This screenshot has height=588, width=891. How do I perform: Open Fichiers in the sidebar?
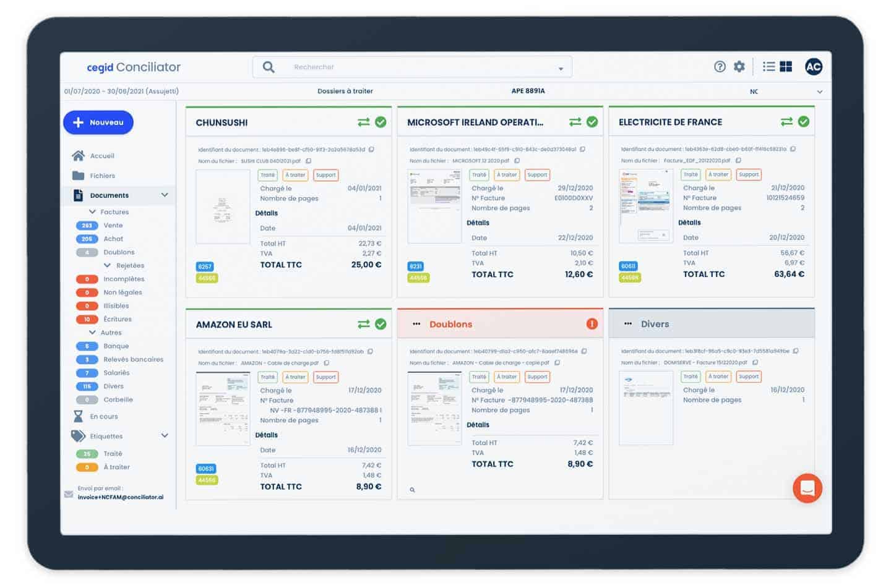(x=102, y=176)
